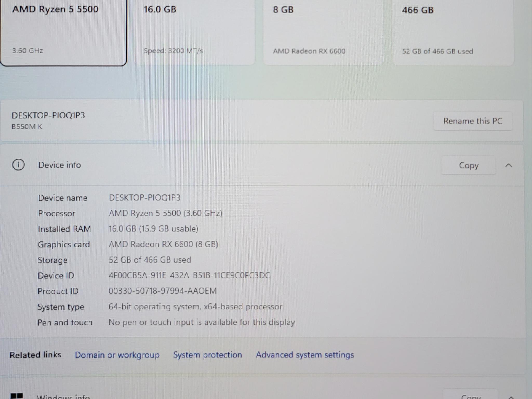
Task: Click the Related links label
Action: pyautogui.click(x=35, y=355)
